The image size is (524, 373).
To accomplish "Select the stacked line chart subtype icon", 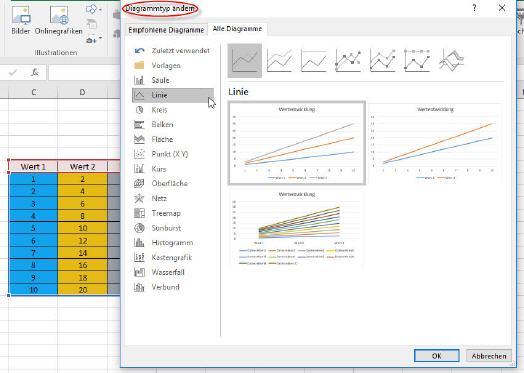I will coord(279,60).
